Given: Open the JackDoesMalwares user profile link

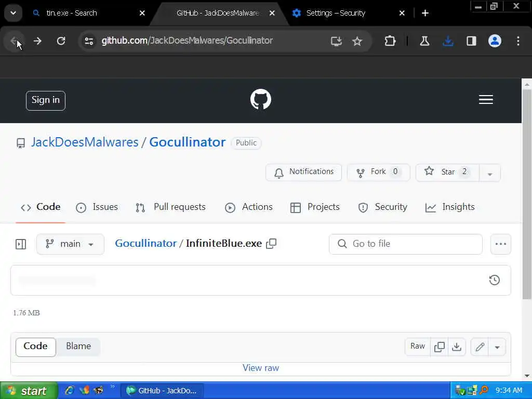Looking at the screenshot, I should 85,142.
